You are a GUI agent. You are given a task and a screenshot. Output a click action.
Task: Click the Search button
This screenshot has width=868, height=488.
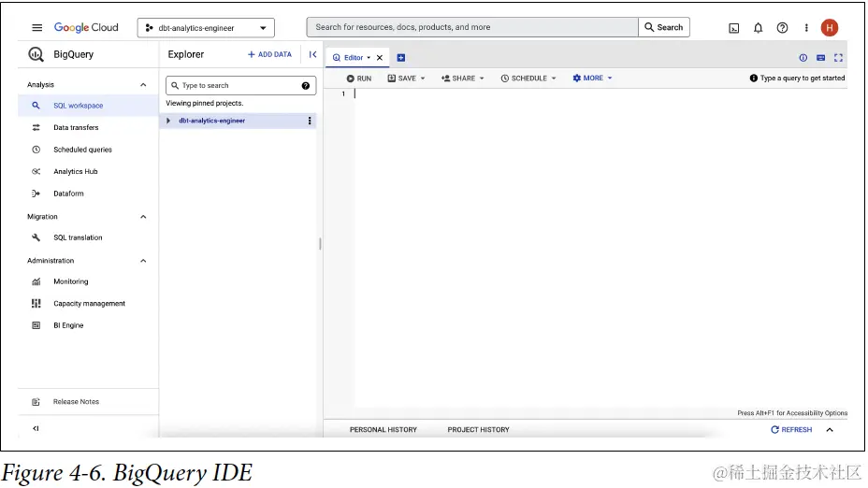point(664,27)
